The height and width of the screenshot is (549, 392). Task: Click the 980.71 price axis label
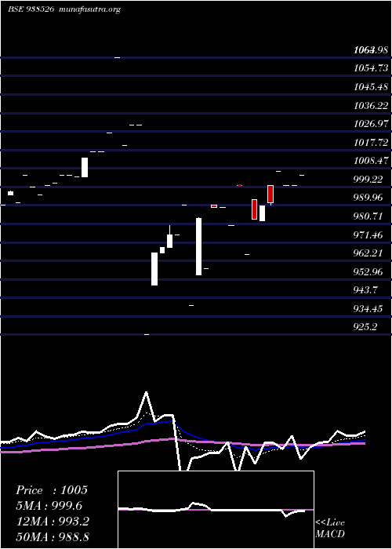tap(368, 216)
